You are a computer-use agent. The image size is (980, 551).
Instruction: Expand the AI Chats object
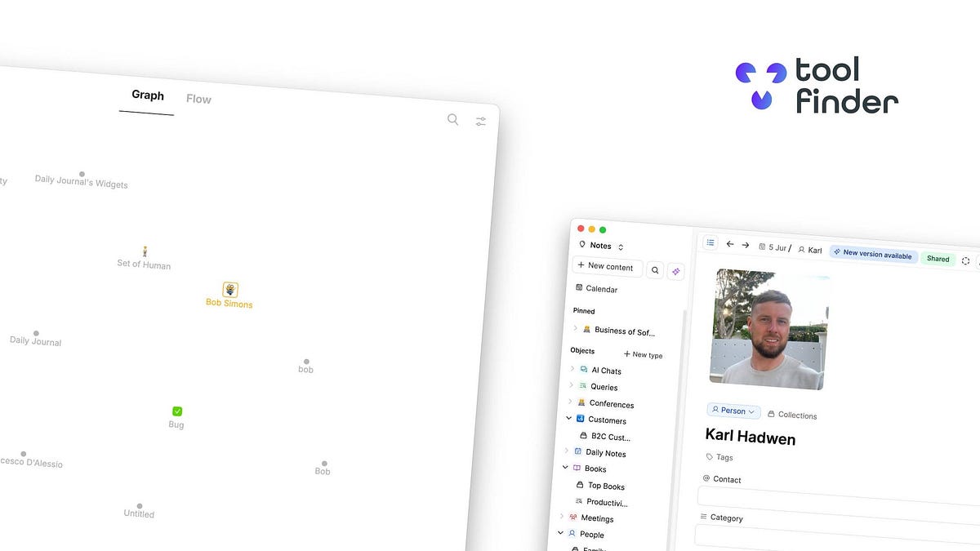pyautogui.click(x=572, y=369)
